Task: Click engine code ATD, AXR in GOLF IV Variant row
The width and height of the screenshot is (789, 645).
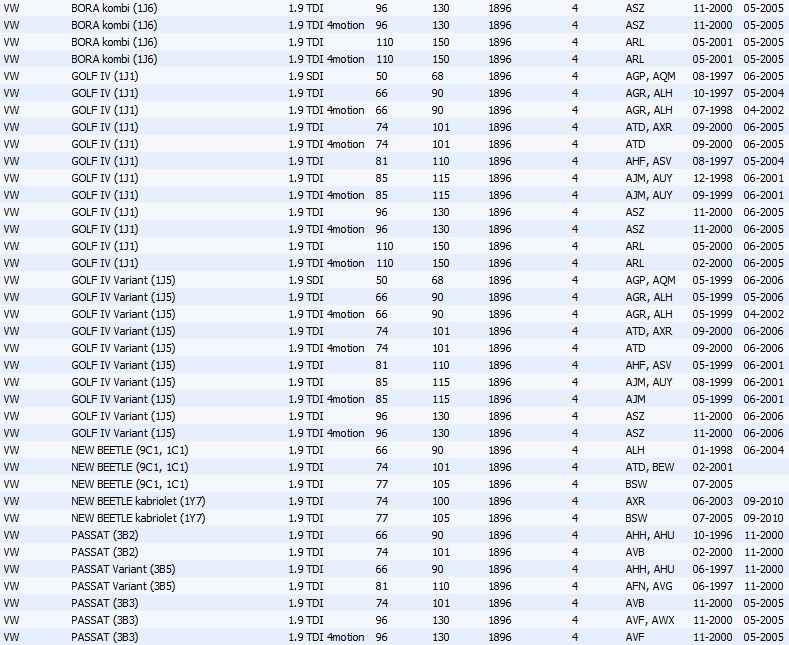Action: click(649, 331)
